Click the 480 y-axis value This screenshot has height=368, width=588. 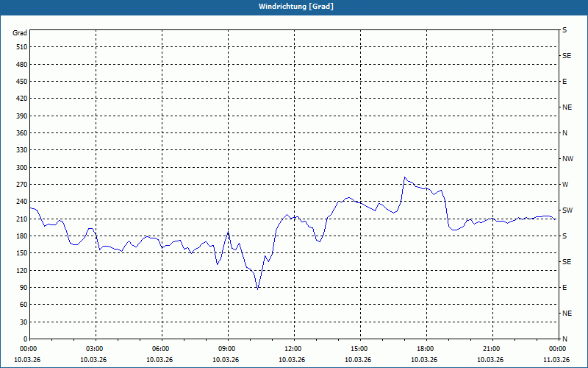coord(22,65)
